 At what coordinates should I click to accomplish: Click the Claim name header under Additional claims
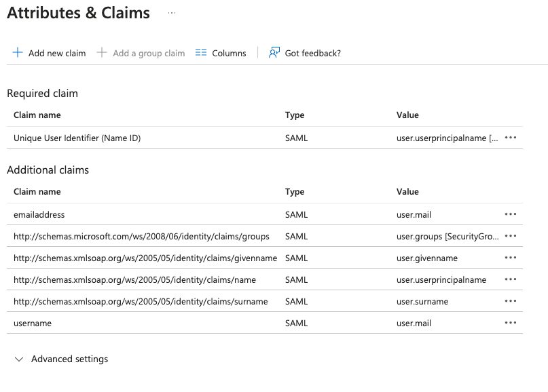pyautogui.click(x=37, y=192)
